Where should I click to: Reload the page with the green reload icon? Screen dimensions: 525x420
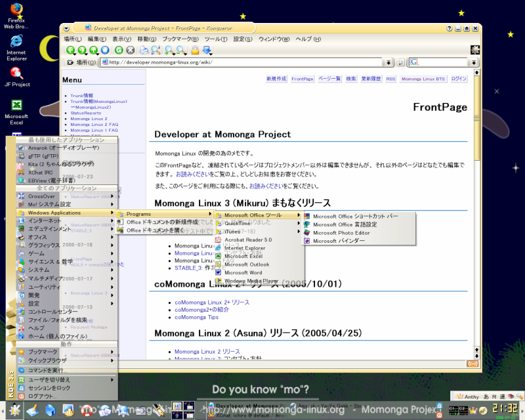pyautogui.click(x=119, y=51)
